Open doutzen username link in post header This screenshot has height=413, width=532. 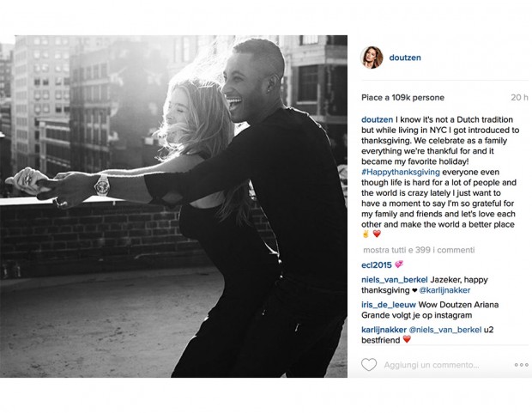405,58
